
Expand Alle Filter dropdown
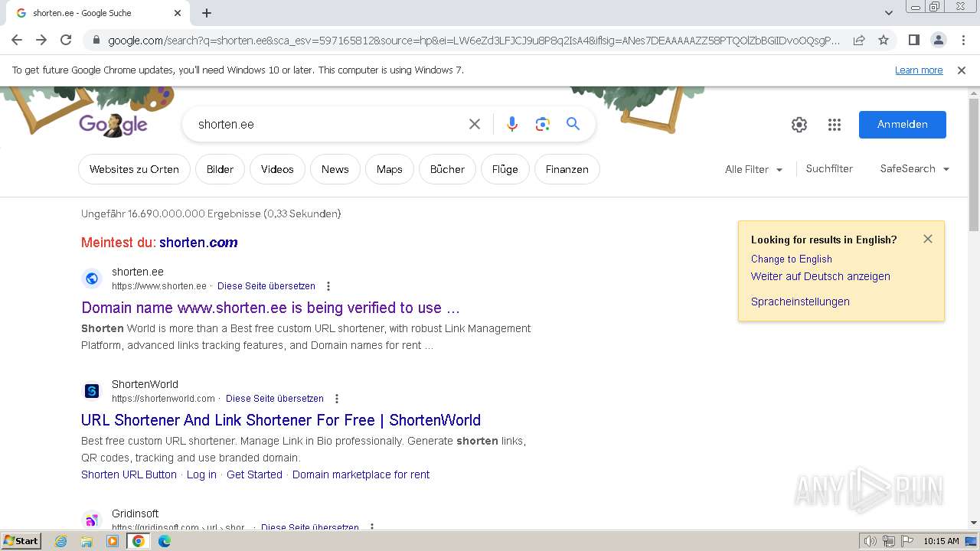(754, 169)
